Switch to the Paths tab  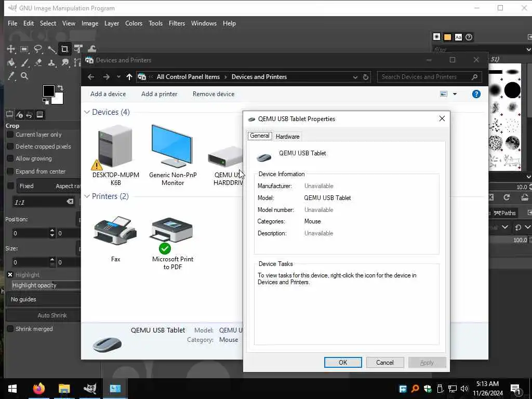[x=505, y=213]
